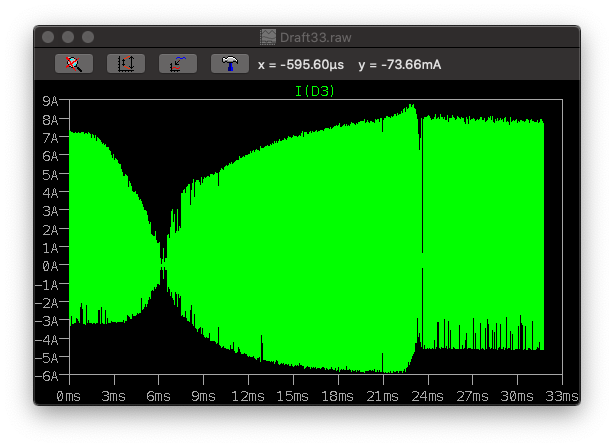
Task: Open the hammer control panel icon
Action: pyautogui.click(x=230, y=64)
